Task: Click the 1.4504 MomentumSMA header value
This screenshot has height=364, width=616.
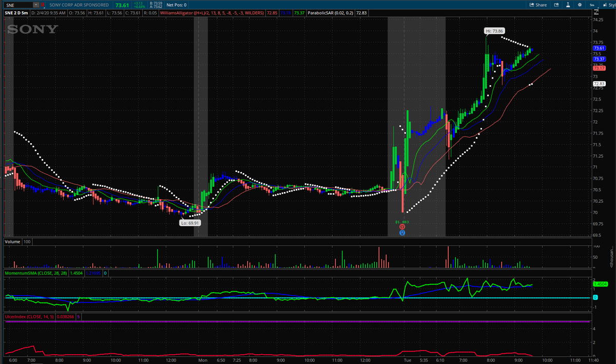Action: tap(76, 273)
